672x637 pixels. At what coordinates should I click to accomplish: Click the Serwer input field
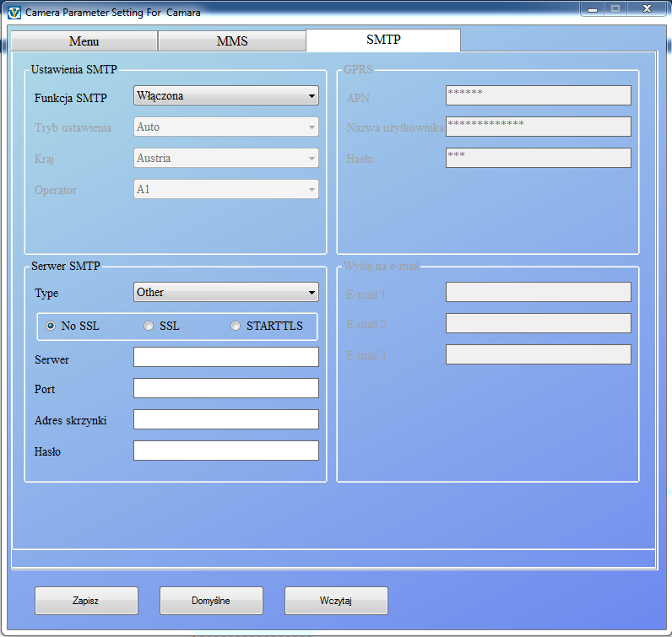[x=226, y=357]
